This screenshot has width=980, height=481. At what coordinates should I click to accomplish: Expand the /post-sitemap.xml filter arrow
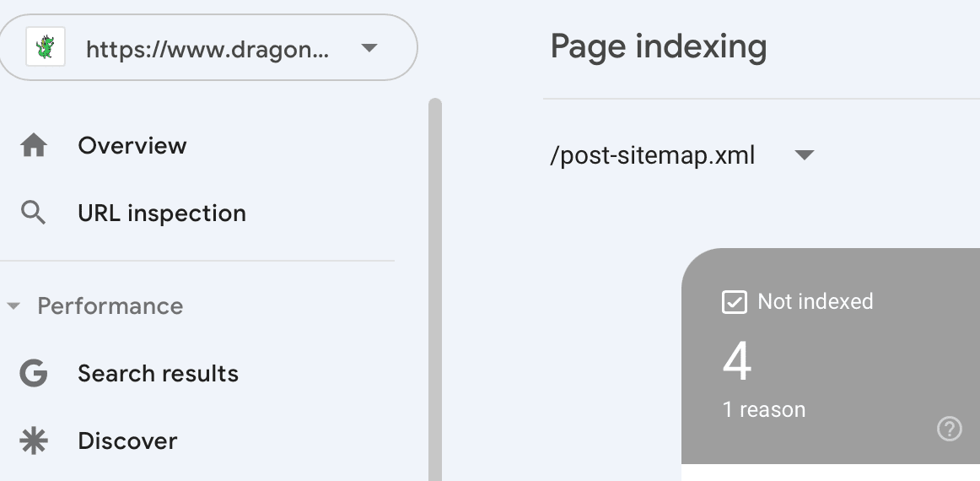(x=805, y=155)
